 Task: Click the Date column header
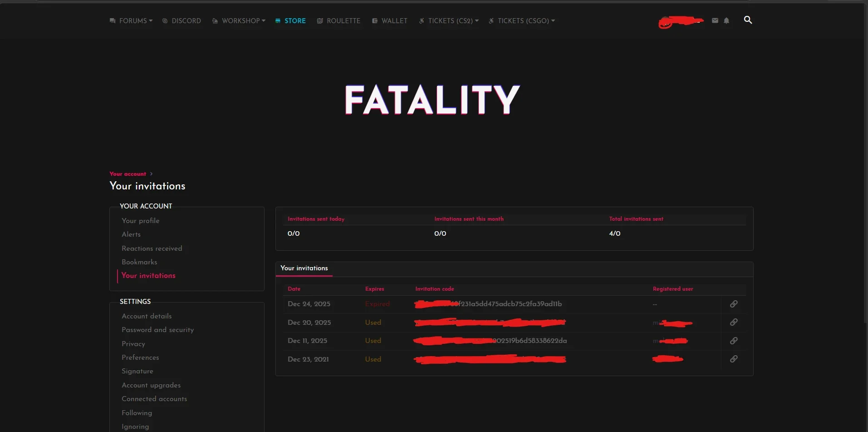tap(294, 289)
